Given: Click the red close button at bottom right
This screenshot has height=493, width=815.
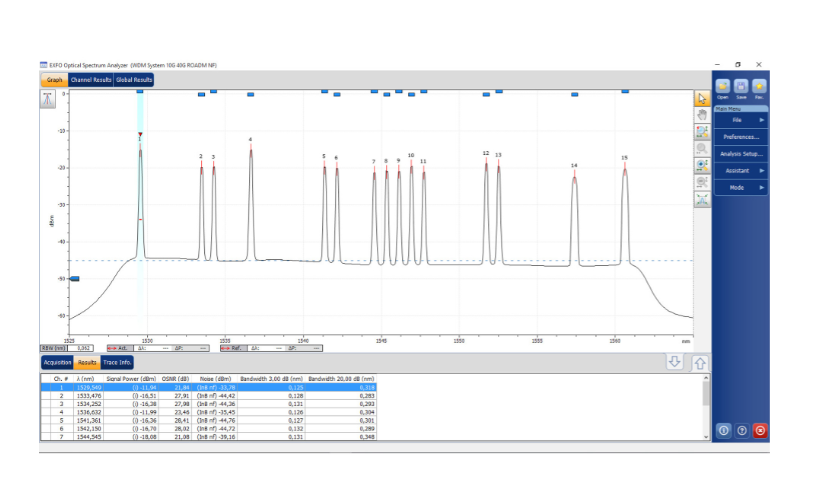Looking at the screenshot, I should pyautogui.click(x=760, y=430).
